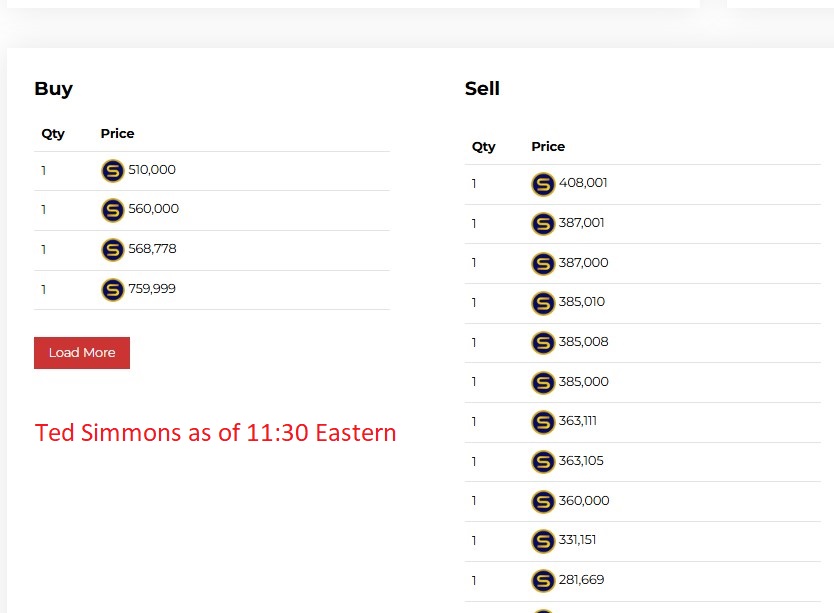Click stubs coin icon beside 387,001
The height and width of the screenshot is (613, 834).
543,224
